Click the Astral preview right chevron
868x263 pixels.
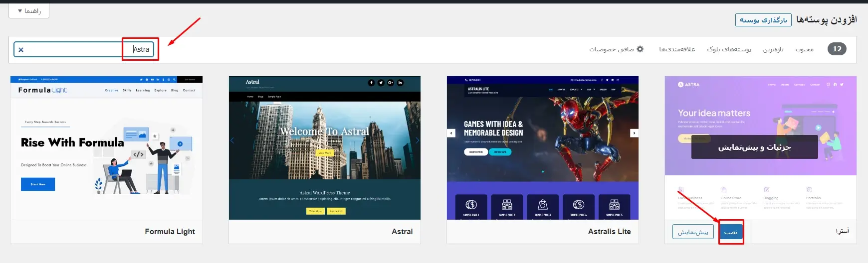click(418, 140)
